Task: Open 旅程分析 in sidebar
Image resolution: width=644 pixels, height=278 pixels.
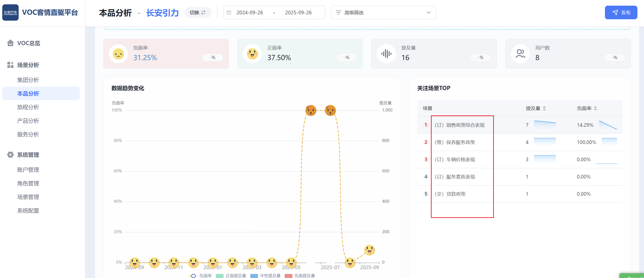Action: [28, 107]
